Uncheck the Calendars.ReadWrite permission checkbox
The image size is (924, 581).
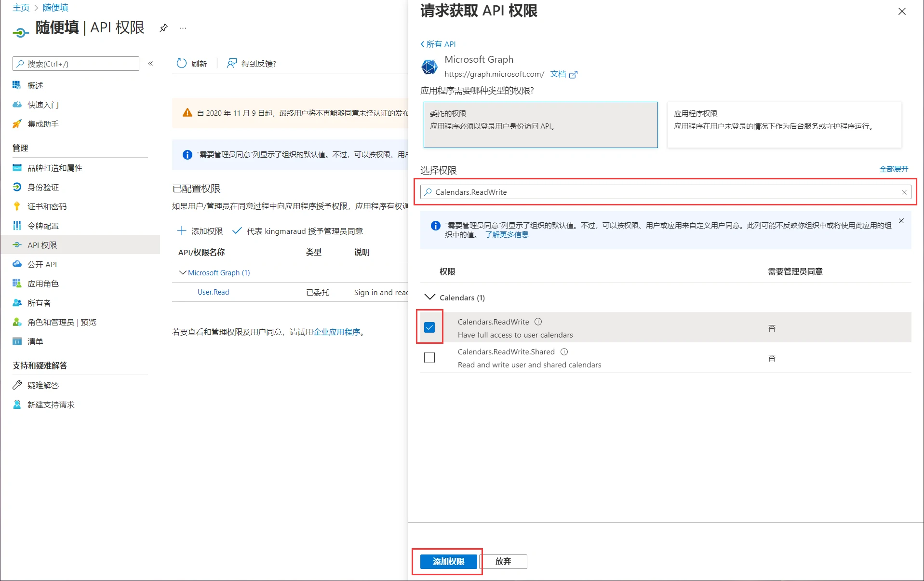click(429, 327)
